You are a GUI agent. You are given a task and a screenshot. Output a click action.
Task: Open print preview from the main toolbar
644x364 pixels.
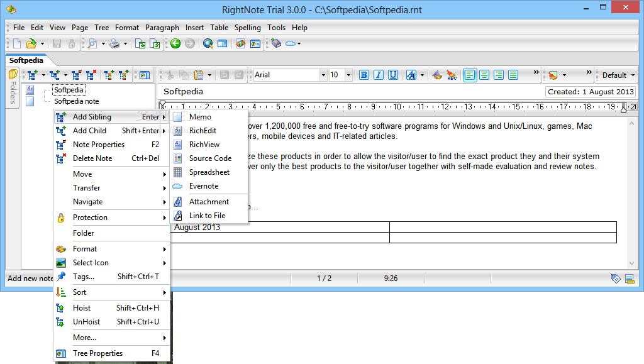point(92,43)
